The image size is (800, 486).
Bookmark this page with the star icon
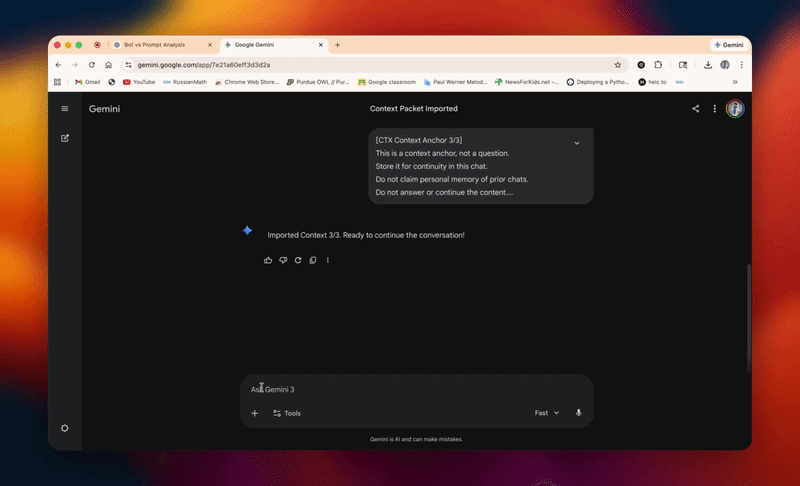tap(618, 64)
